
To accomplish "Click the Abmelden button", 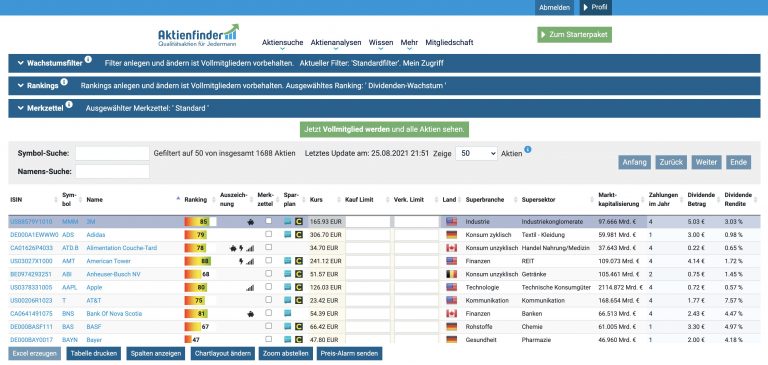I will pos(554,7).
